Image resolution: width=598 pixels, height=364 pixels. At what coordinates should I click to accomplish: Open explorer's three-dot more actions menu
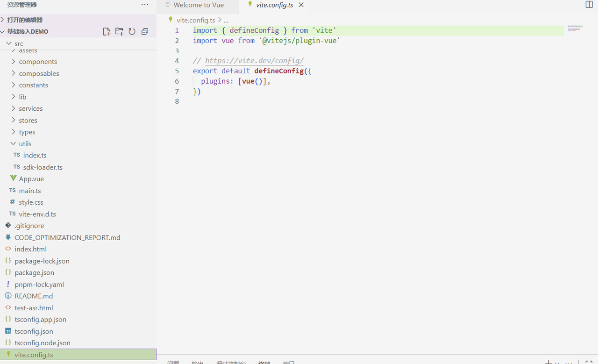click(x=145, y=5)
